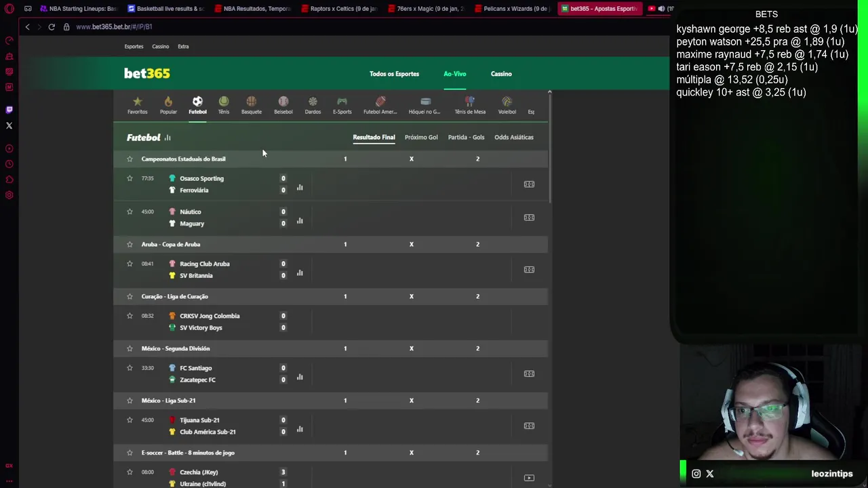This screenshot has height=488, width=868.
Task: Open the FC Santiago team name
Action: [196, 368]
